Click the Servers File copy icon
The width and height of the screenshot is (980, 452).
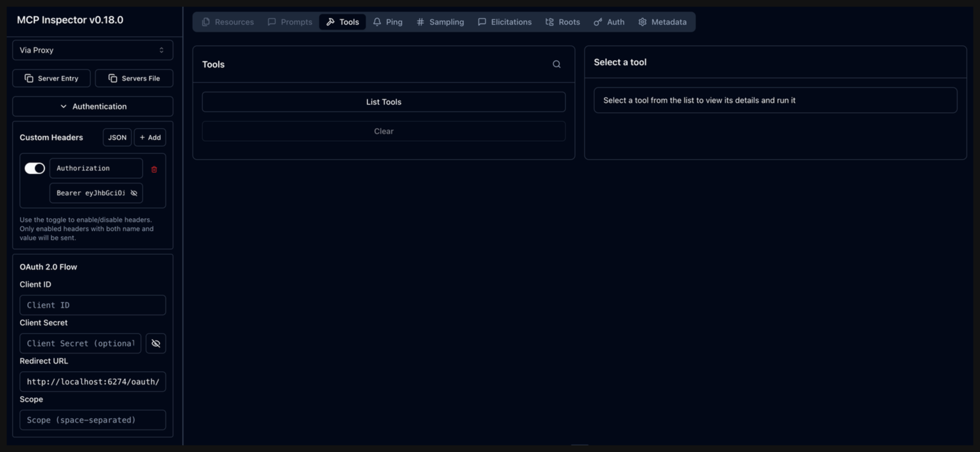pyautogui.click(x=113, y=78)
